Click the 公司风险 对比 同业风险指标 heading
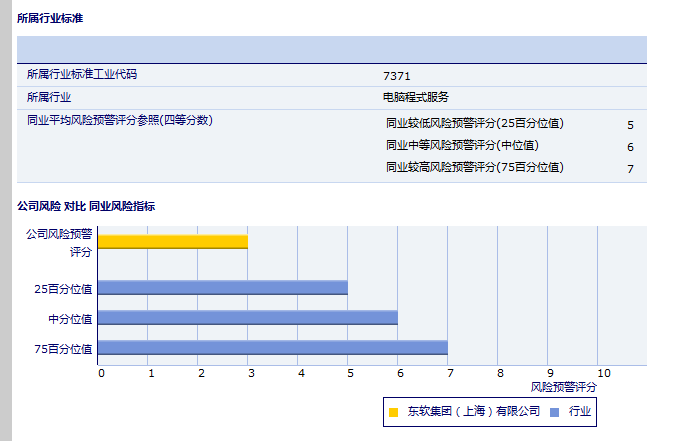 (x=86, y=206)
